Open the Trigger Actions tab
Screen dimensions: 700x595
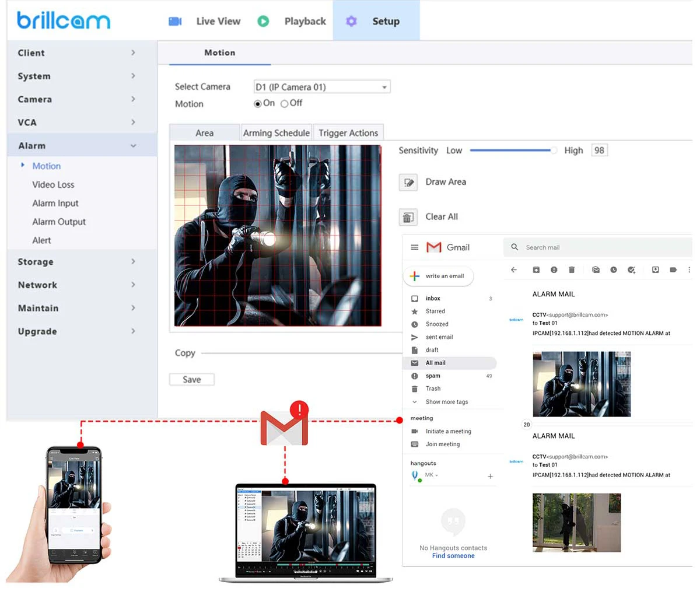point(348,133)
